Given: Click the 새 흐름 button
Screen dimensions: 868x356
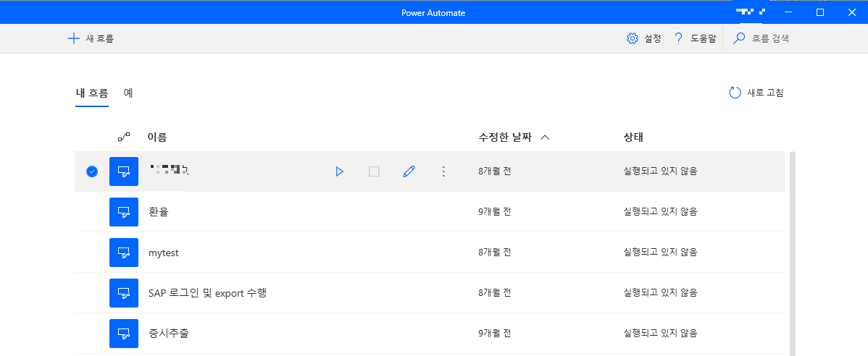Looking at the screenshot, I should click(91, 38).
